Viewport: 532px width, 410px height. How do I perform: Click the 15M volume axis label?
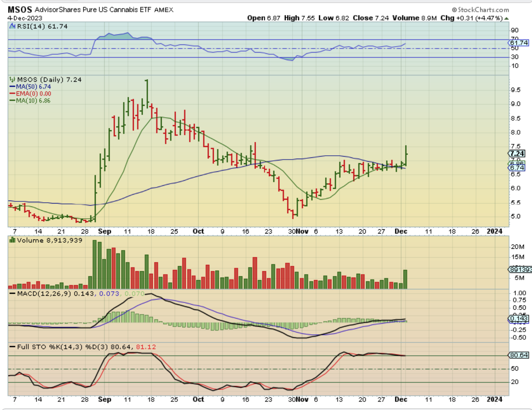pos(518,257)
